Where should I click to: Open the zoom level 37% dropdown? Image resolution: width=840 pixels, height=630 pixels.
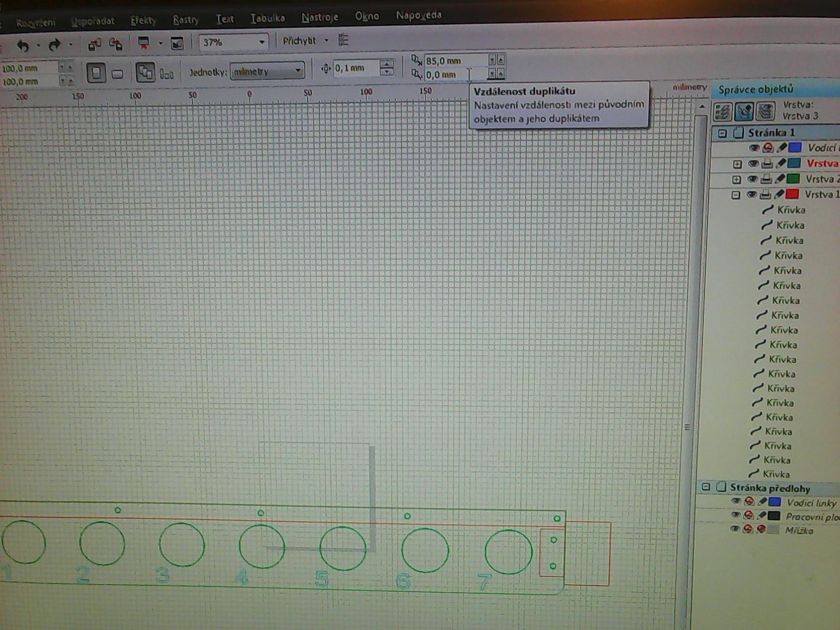click(261, 42)
